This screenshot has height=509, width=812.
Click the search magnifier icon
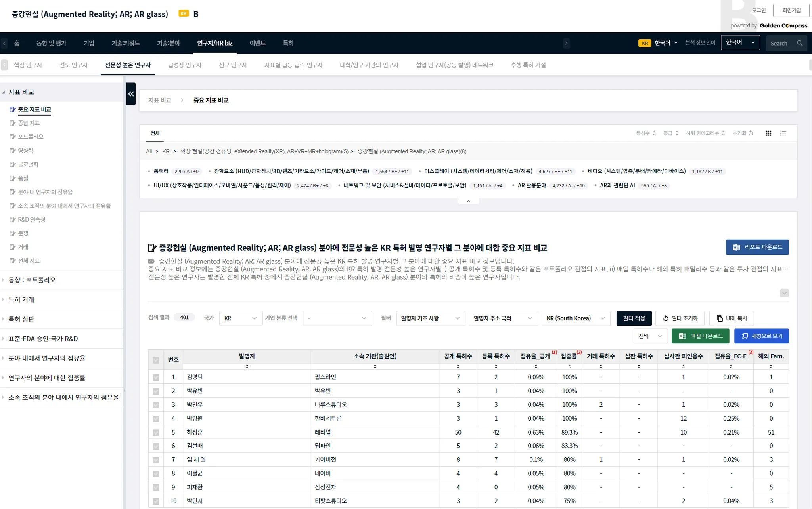[800, 44]
